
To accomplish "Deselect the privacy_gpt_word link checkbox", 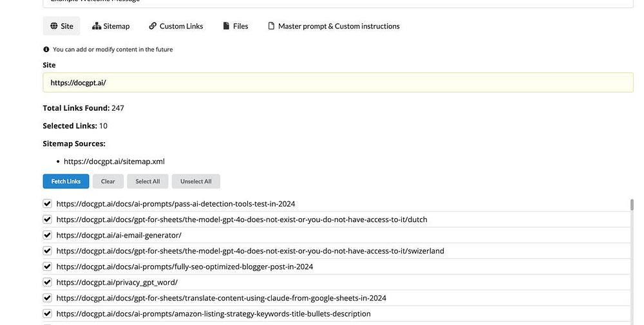I will pos(47,282).
